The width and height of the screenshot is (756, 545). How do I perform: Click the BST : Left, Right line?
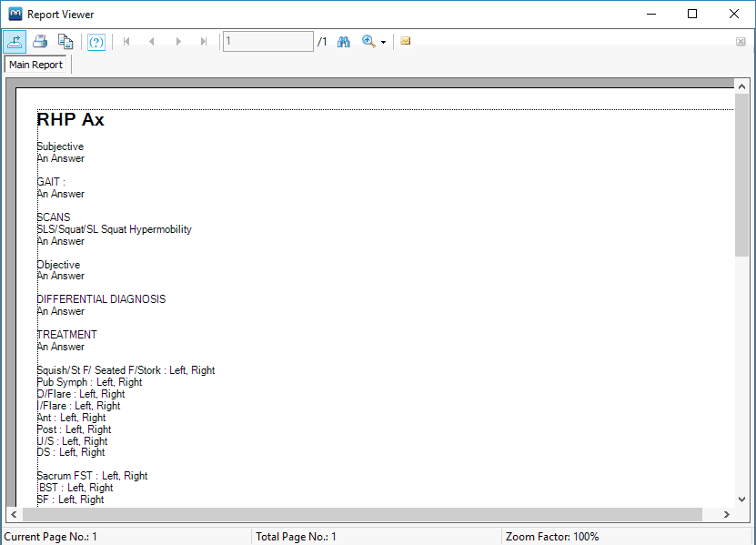click(76, 488)
